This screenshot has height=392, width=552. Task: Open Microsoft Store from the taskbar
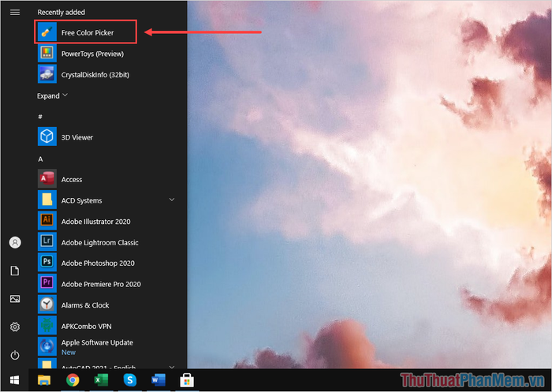point(187,380)
